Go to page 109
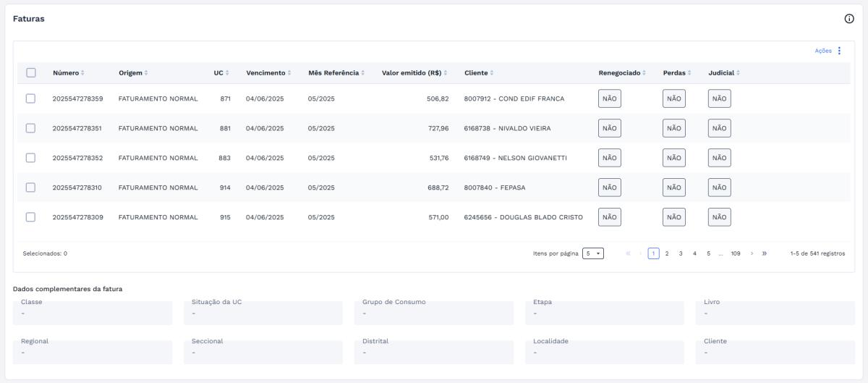Image resolution: width=868 pixels, height=383 pixels. [x=736, y=253]
